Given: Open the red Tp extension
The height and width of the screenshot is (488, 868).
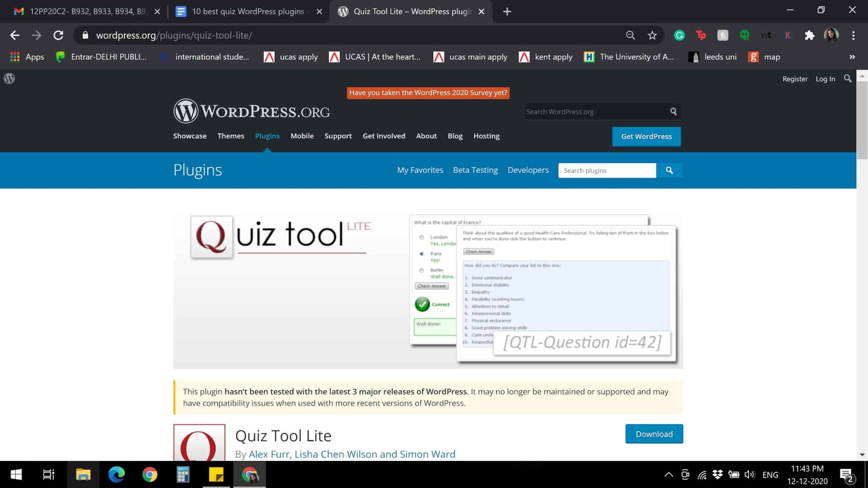Looking at the screenshot, I should (701, 35).
